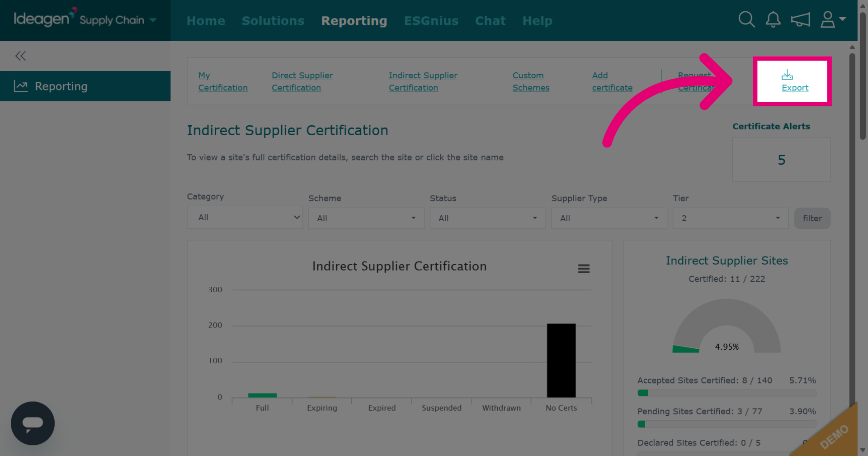Screen dimensions: 868x456
Task: Click the Reporting chart icon in sidebar
Action: coord(21,86)
